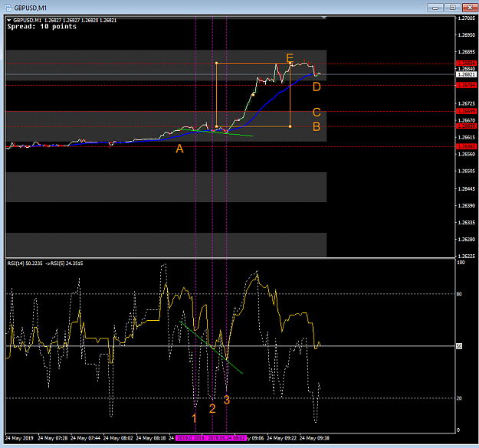Screen dimensions: 479x448
Task: Click the 1.26390 price on the scale
Action: point(467,206)
